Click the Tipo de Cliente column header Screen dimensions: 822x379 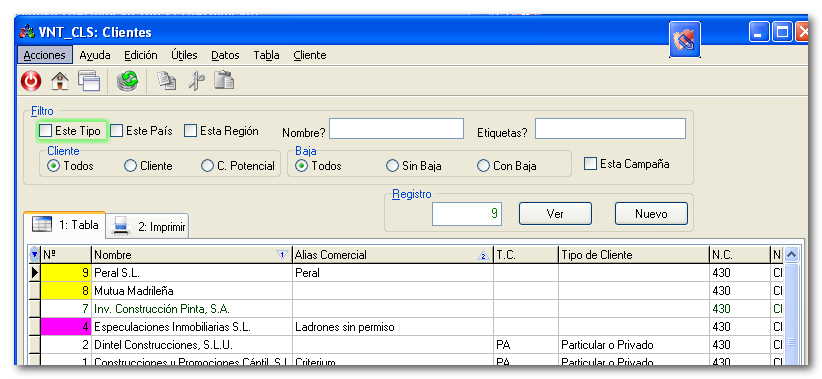click(634, 255)
